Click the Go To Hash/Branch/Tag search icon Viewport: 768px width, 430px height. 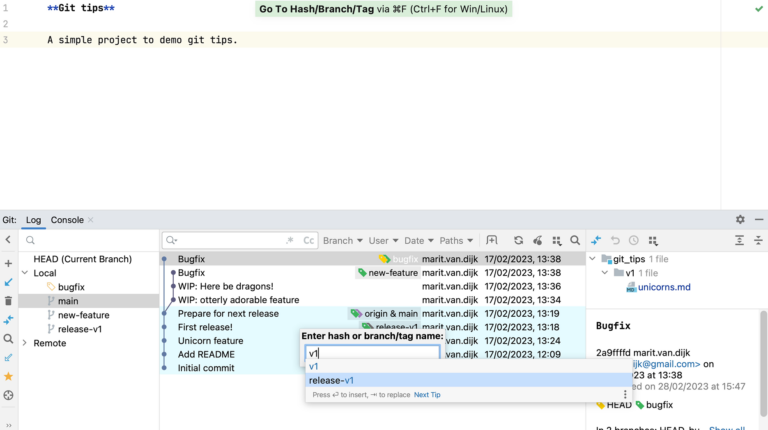tap(575, 241)
